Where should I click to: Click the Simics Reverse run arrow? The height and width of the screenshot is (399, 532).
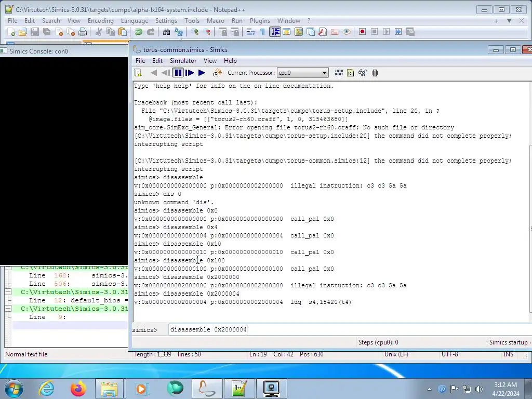pyautogui.click(x=154, y=73)
